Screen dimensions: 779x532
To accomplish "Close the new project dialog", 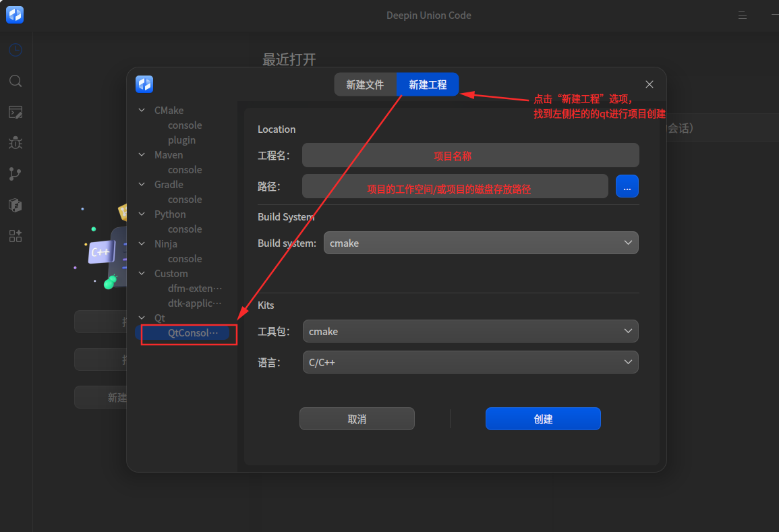I will (x=650, y=84).
